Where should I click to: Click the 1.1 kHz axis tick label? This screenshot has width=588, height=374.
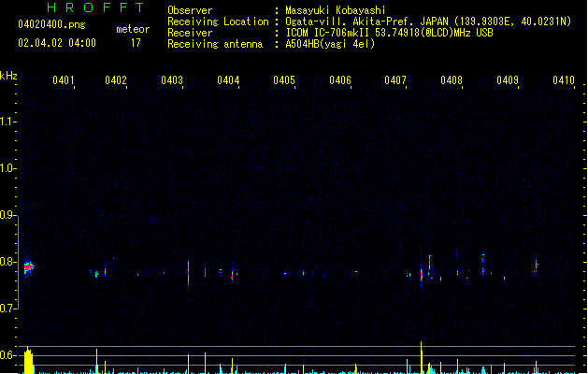click(7, 122)
